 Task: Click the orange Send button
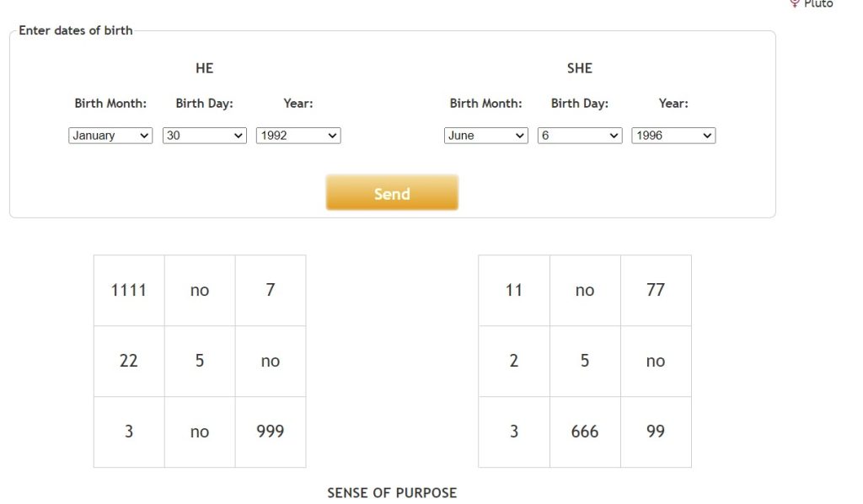point(392,192)
